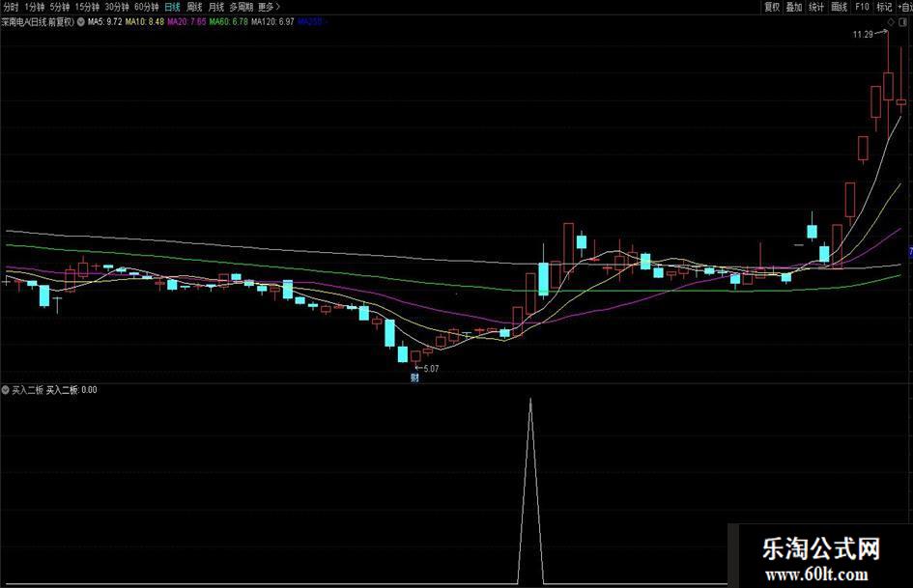
Task: Select the 月线 monthly chart tab
Action: [216, 7]
